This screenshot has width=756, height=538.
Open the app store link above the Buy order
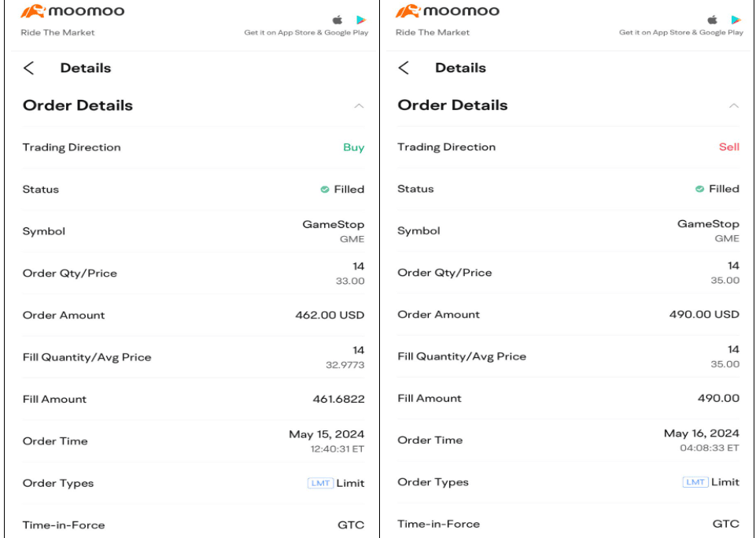pyautogui.click(x=306, y=33)
